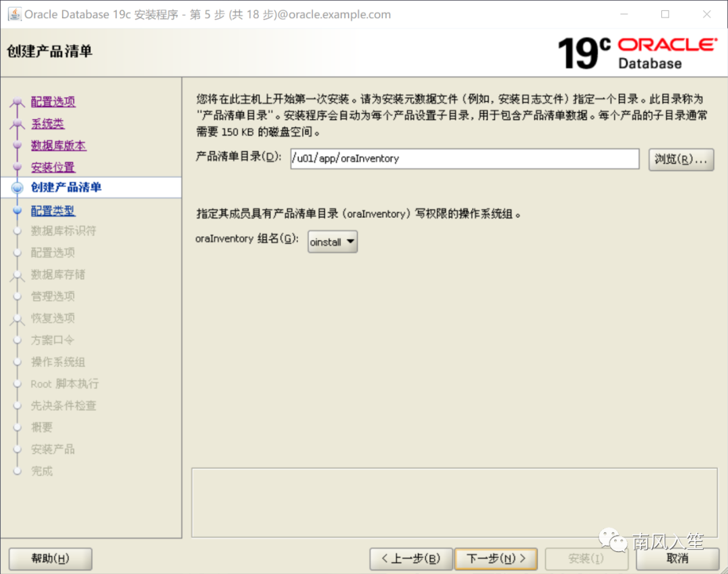728x574 pixels.
Task: Minimize the installer window
Action: point(624,14)
